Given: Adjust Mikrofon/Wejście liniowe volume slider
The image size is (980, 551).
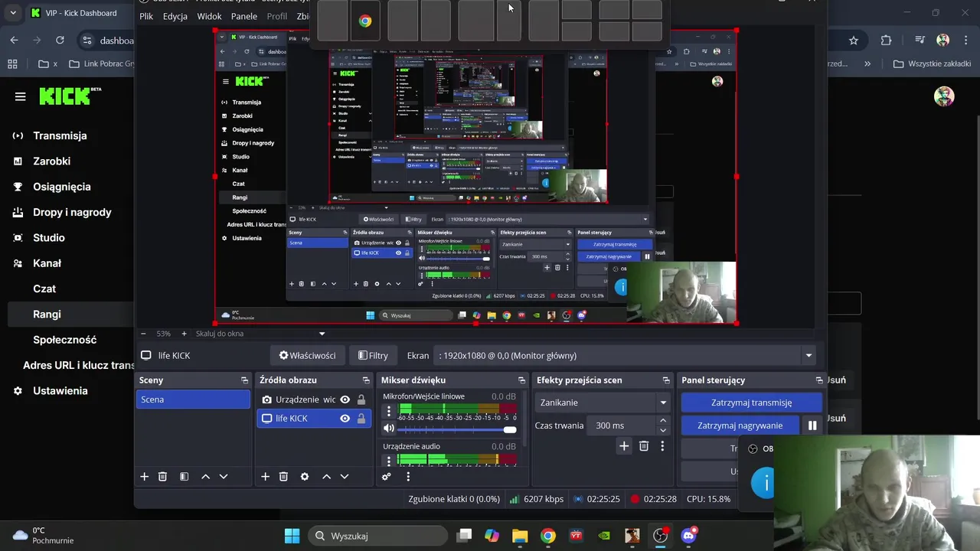Looking at the screenshot, I should pyautogui.click(x=457, y=429).
